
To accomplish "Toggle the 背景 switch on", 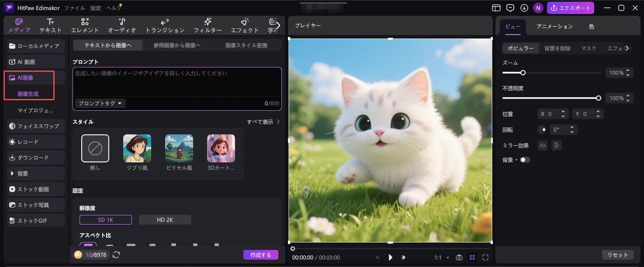I will click(x=525, y=160).
